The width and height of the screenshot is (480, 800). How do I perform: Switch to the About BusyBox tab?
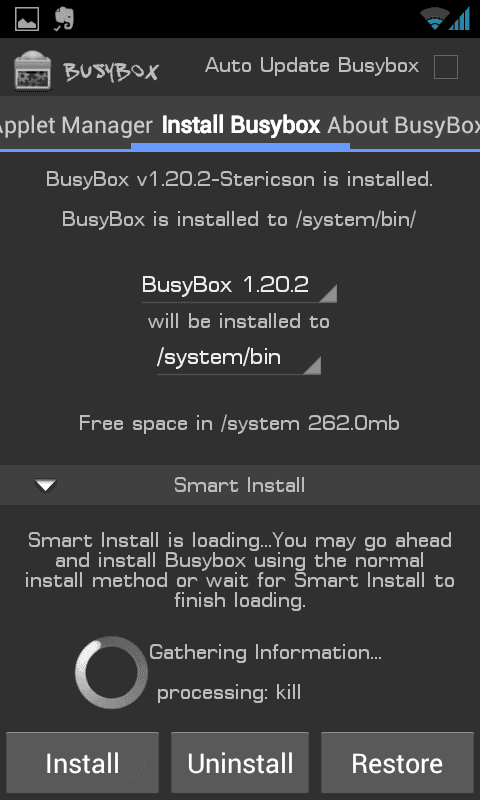coord(403,125)
